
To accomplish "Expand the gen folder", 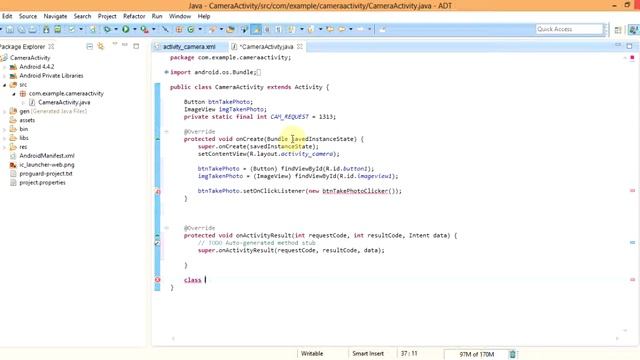I will pos(4,111).
